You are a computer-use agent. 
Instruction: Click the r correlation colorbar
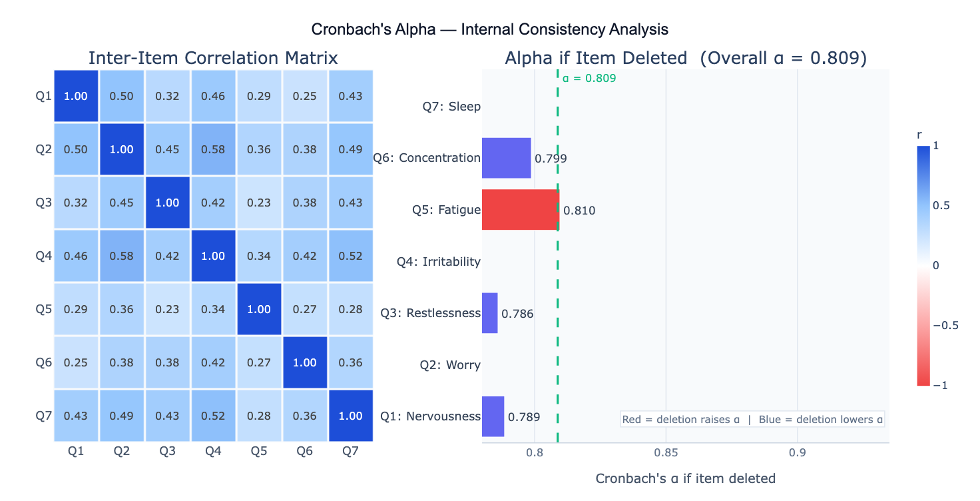[923, 266]
